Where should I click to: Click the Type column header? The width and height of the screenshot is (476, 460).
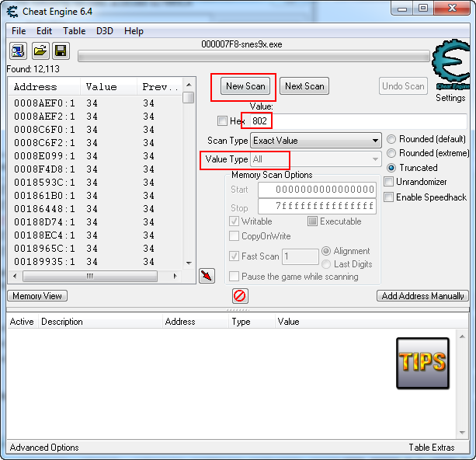[252, 322]
